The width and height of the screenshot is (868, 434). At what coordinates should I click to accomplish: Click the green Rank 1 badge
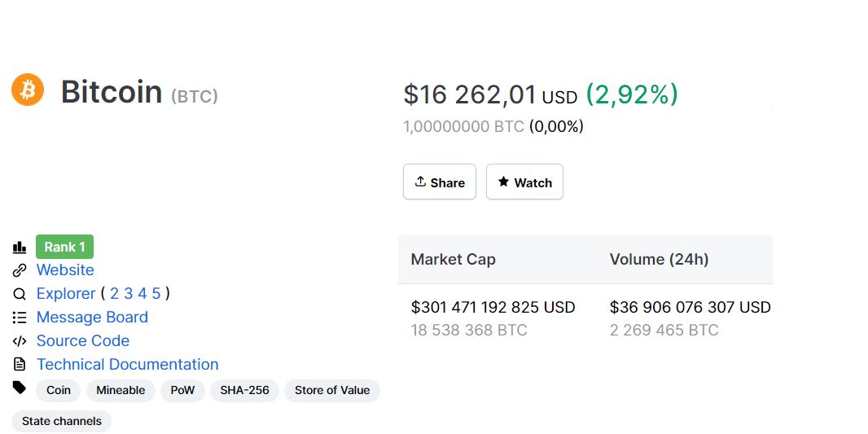65,247
